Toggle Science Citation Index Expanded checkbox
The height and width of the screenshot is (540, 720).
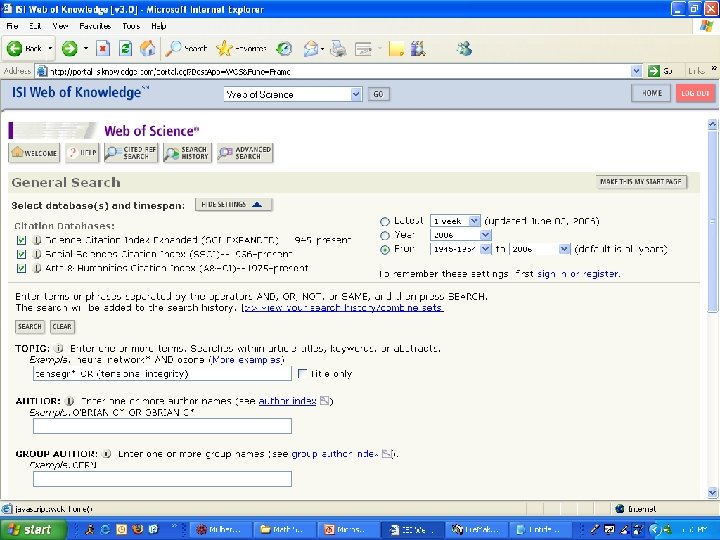21,240
